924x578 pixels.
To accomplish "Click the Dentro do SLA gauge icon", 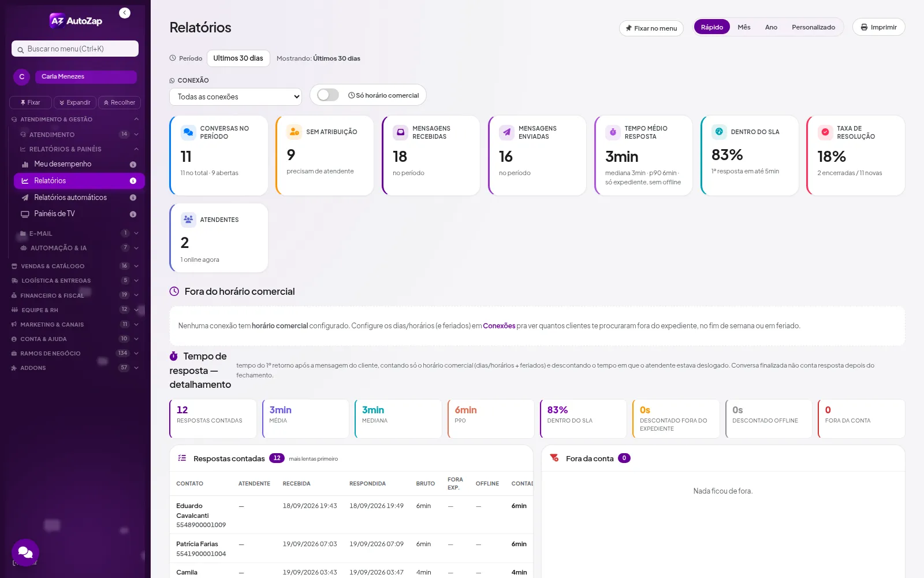I will point(719,132).
